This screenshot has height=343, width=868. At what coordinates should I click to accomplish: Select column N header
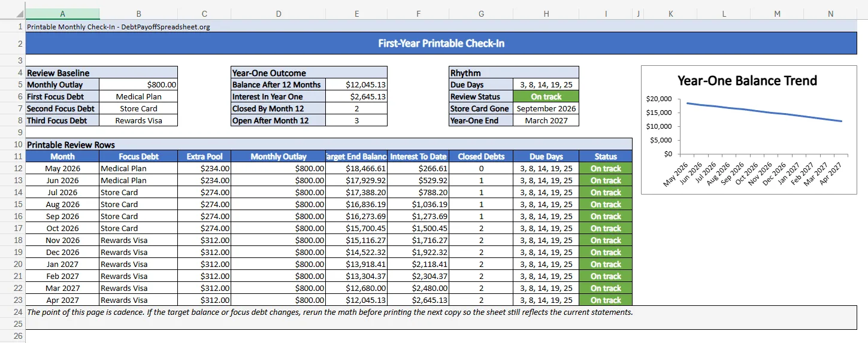[830, 14]
